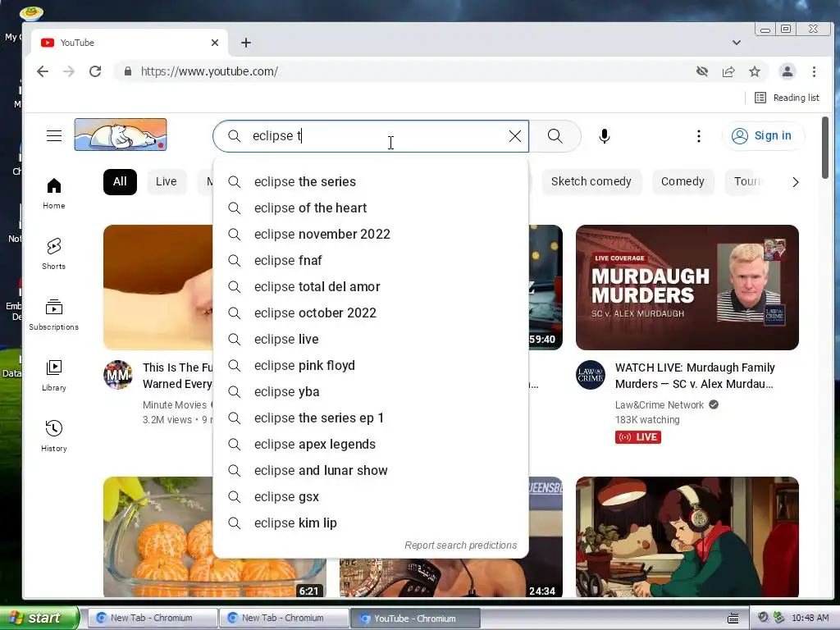Screen dimensions: 840x630
Task: Choose suggestion 'eclipse total del amor'
Action: pyautogui.click(x=371, y=286)
